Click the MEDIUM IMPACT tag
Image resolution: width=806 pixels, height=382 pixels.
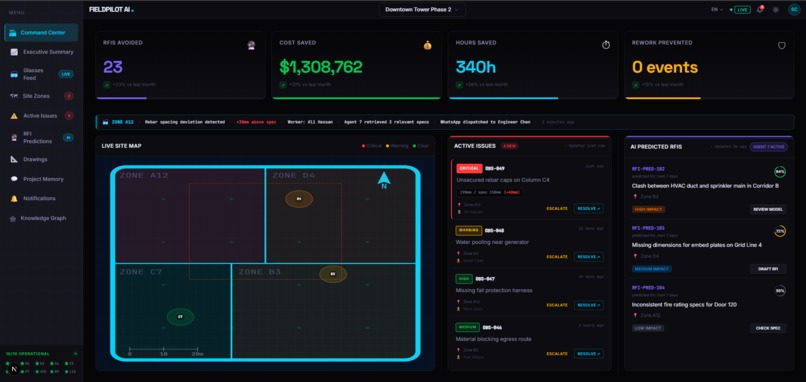(651, 269)
